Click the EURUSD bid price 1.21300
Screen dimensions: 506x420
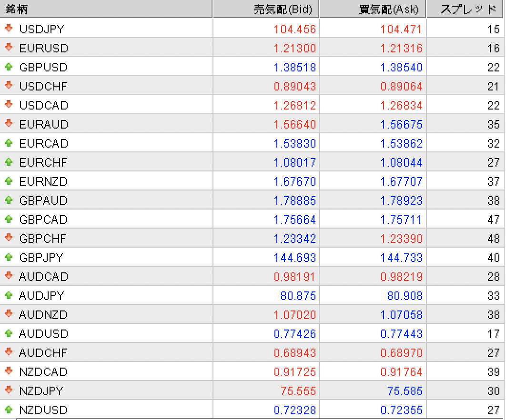pyautogui.click(x=294, y=48)
